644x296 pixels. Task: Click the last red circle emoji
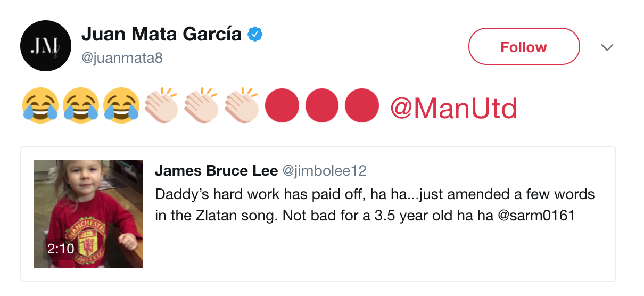(x=362, y=105)
